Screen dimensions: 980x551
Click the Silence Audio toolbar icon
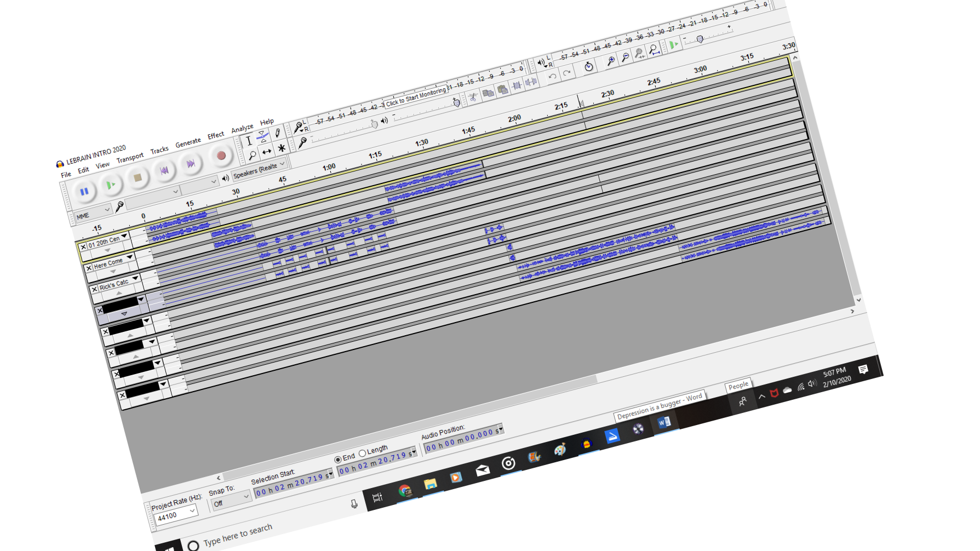pos(531,82)
